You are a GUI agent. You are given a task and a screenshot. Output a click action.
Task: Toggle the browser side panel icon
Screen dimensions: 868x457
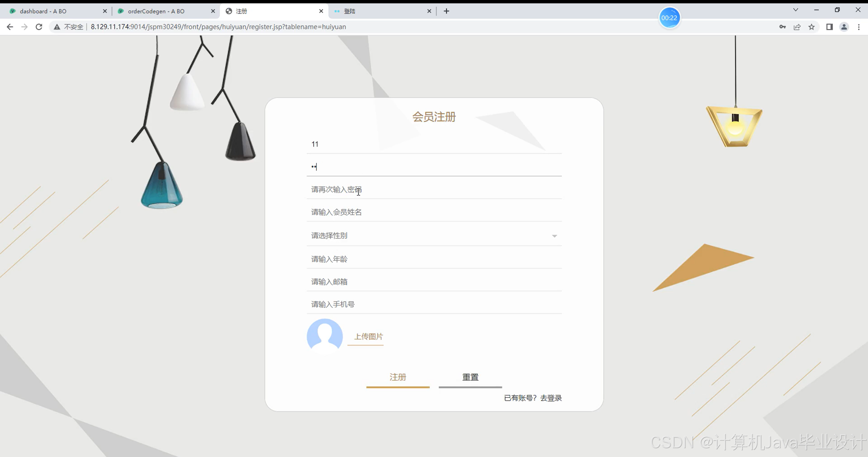(830, 27)
